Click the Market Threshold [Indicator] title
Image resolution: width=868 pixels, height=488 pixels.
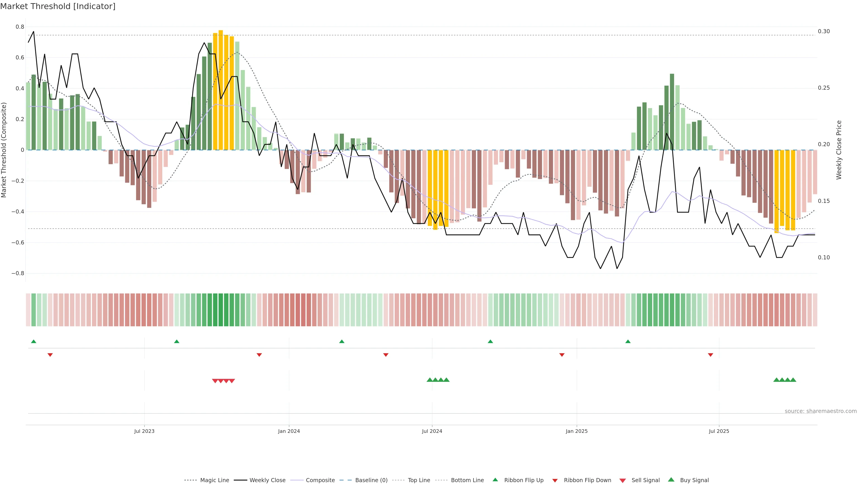58,6
